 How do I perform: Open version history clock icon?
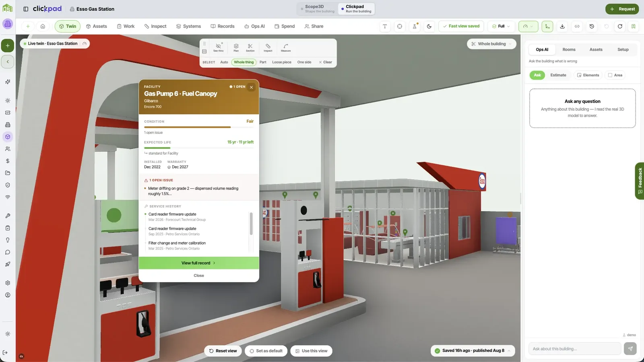click(x=592, y=26)
